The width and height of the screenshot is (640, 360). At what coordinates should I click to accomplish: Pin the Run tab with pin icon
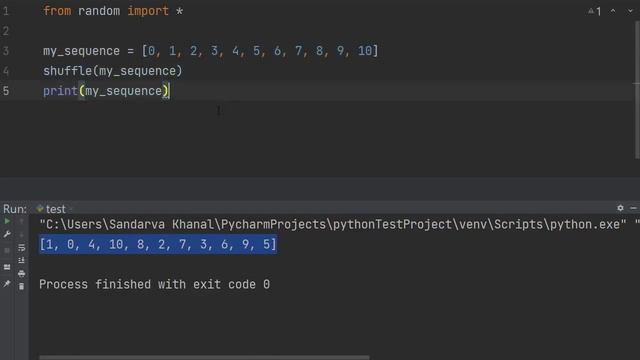coord(7,283)
